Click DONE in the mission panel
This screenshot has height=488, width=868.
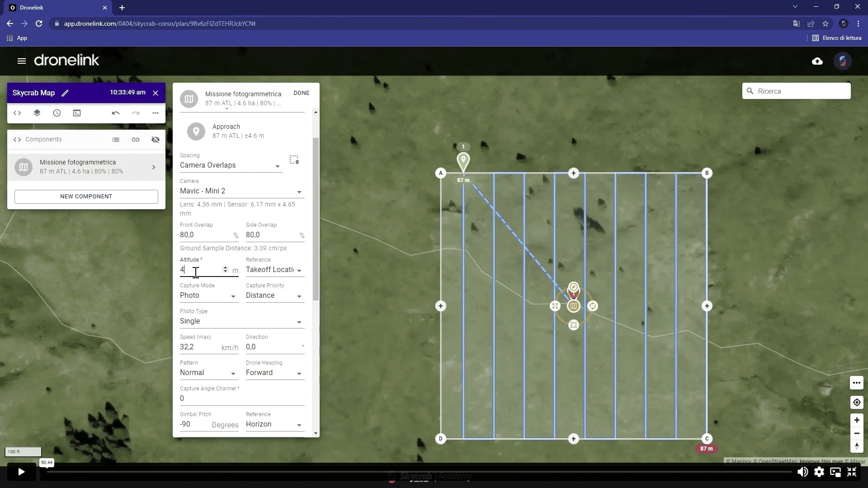[x=301, y=93]
